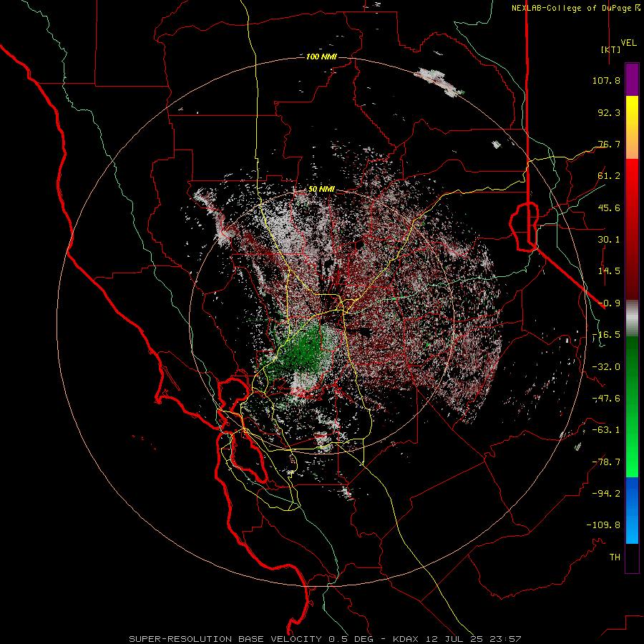
Task: Click the [KT] units label
Action: [610, 49]
